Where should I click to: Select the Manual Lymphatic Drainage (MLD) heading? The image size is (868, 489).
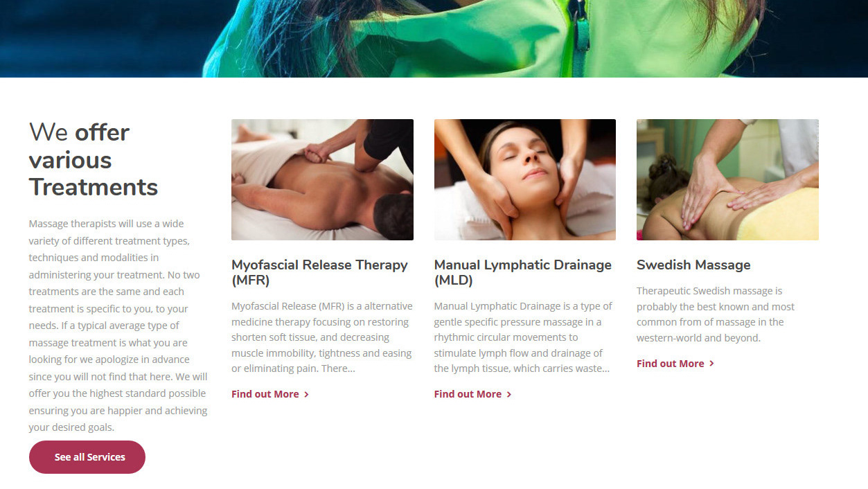coord(523,272)
